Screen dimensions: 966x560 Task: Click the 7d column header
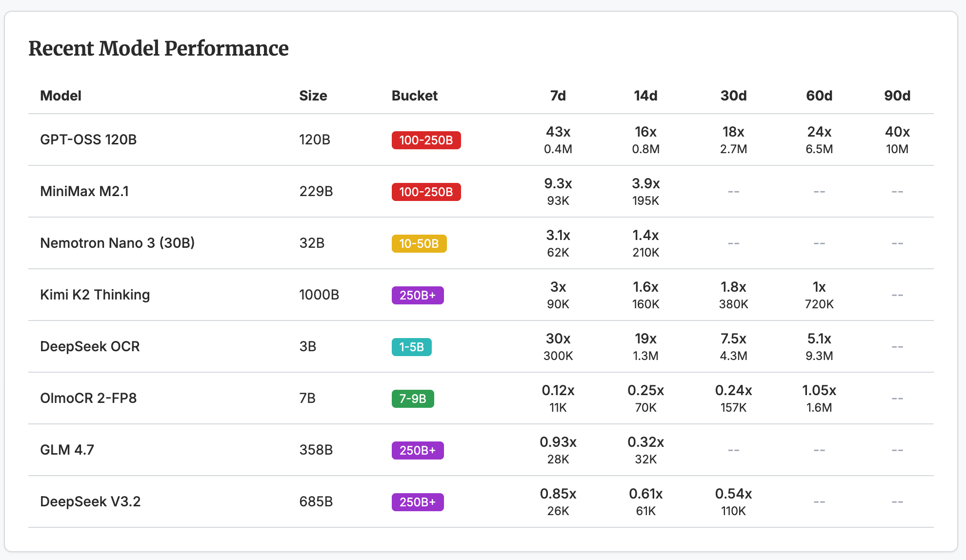pos(558,96)
